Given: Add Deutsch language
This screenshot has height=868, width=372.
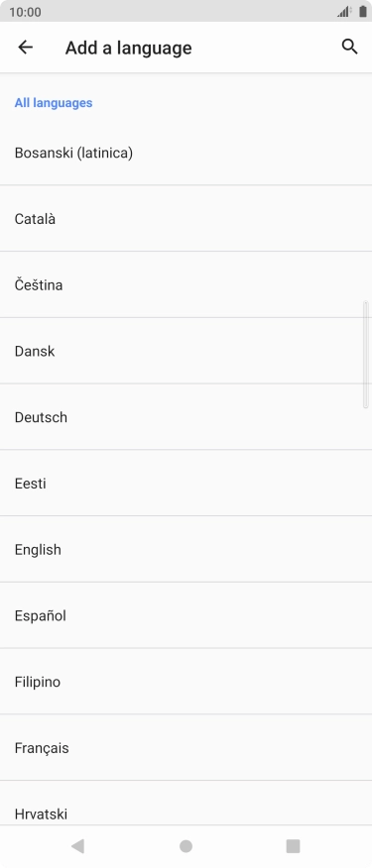Looking at the screenshot, I should [186, 417].
